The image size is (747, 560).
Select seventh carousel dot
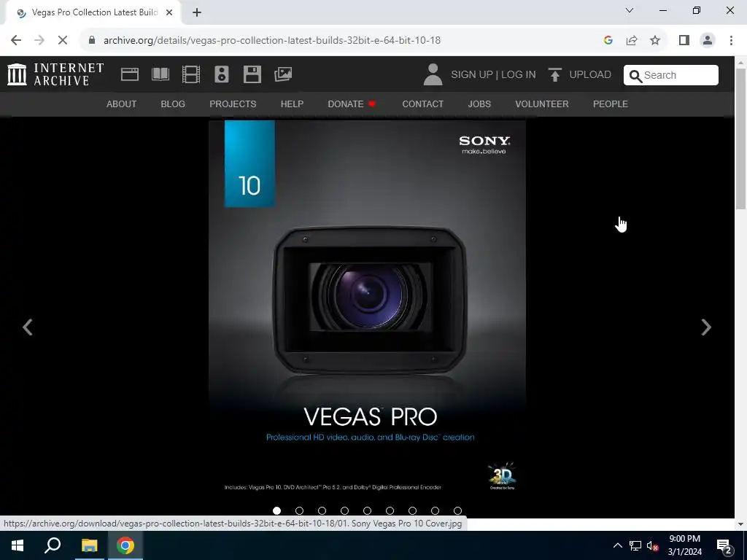(413, 510)
